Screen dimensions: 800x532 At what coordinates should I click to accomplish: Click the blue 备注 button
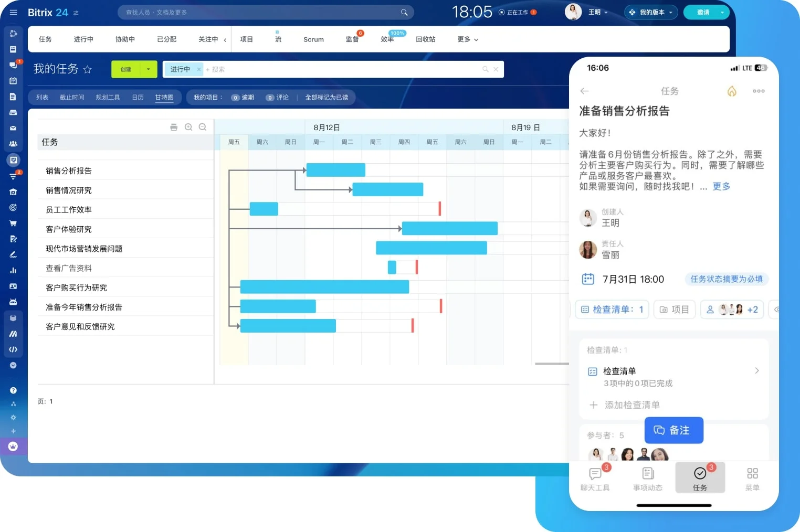(x=673, y=430)
